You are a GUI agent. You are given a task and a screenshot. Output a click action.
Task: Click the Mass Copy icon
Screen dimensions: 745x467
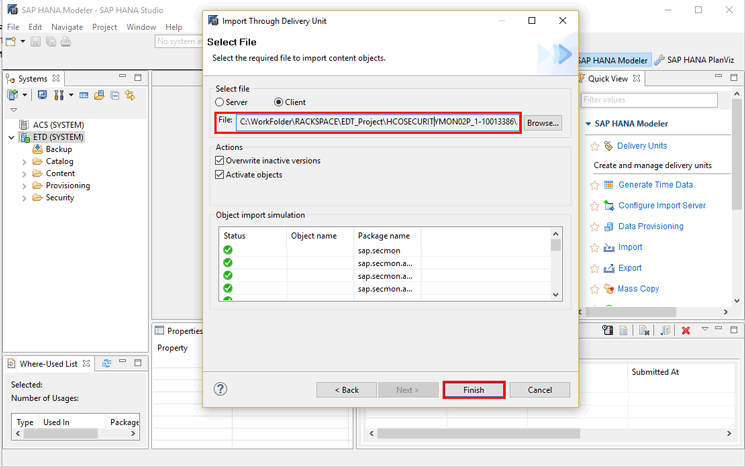pos(608,289)
